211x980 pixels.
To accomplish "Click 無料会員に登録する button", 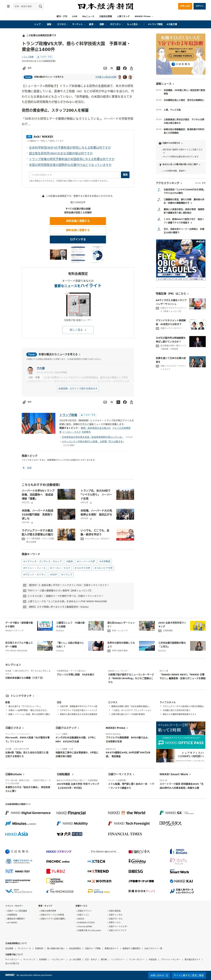I will pos(78,230).
